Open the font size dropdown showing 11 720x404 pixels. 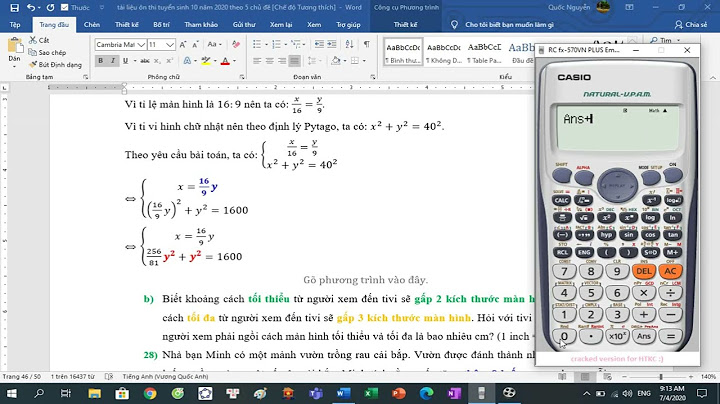point(170,45)
